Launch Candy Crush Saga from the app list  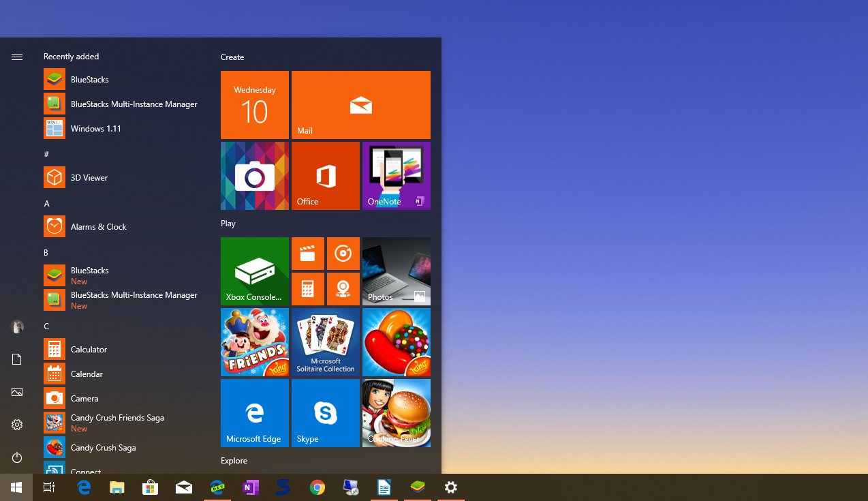pos(123,447)
